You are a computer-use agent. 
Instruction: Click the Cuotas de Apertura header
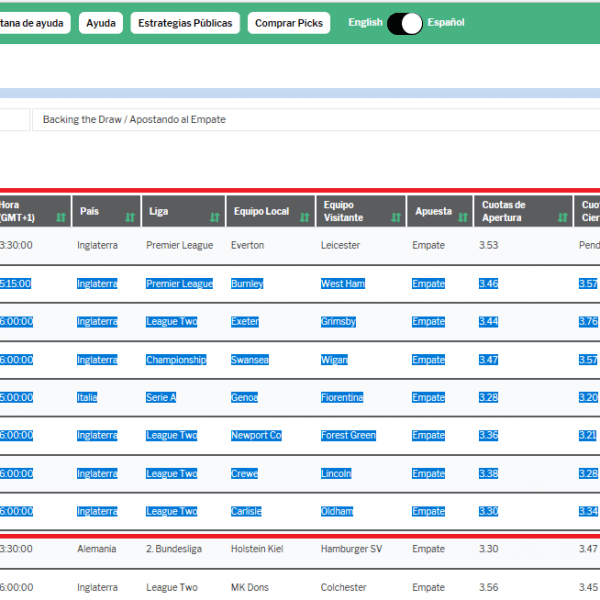click(523, 211)
